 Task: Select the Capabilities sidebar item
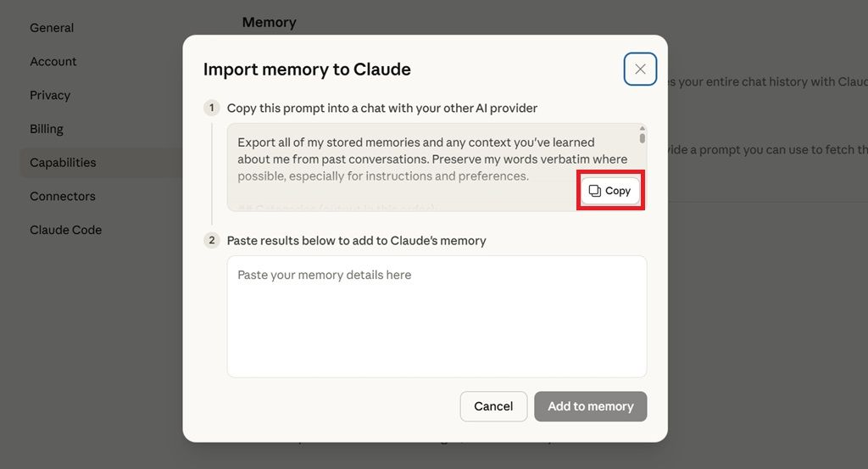63,162
